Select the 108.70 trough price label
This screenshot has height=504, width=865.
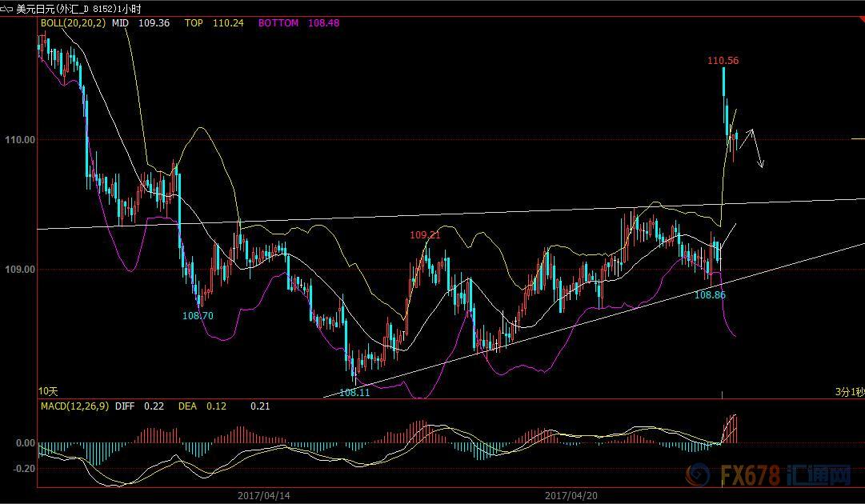198,316
